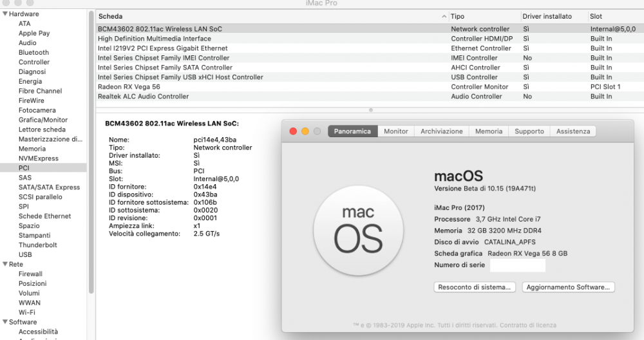Click Resoconto di sistema button
644x340 pixels.
pyautogui.click(x=475, y=287)
